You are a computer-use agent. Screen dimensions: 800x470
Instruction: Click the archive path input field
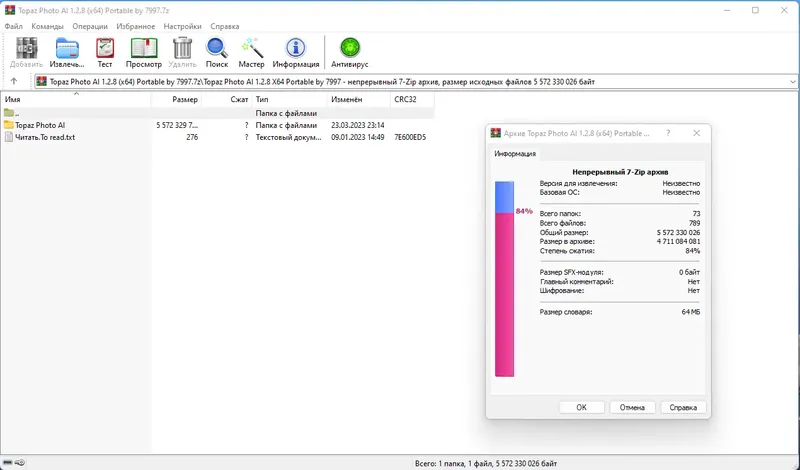click(x=416, y=82)
